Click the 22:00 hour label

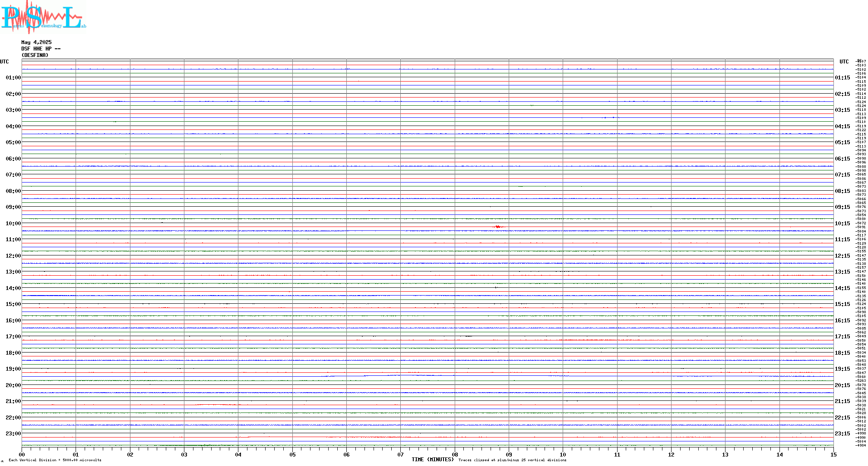[x=13, y=418]
